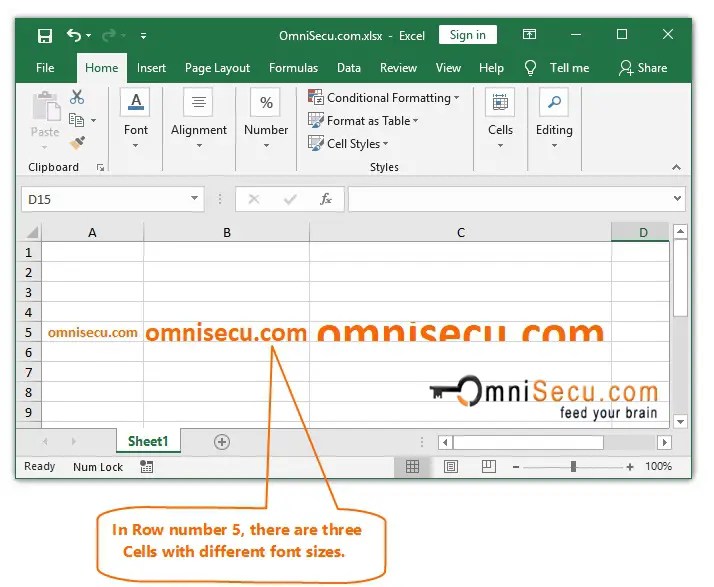Viewport: 714px width, 587px height.
Task: Click inside the formula bar input
Action: (509, 199)
